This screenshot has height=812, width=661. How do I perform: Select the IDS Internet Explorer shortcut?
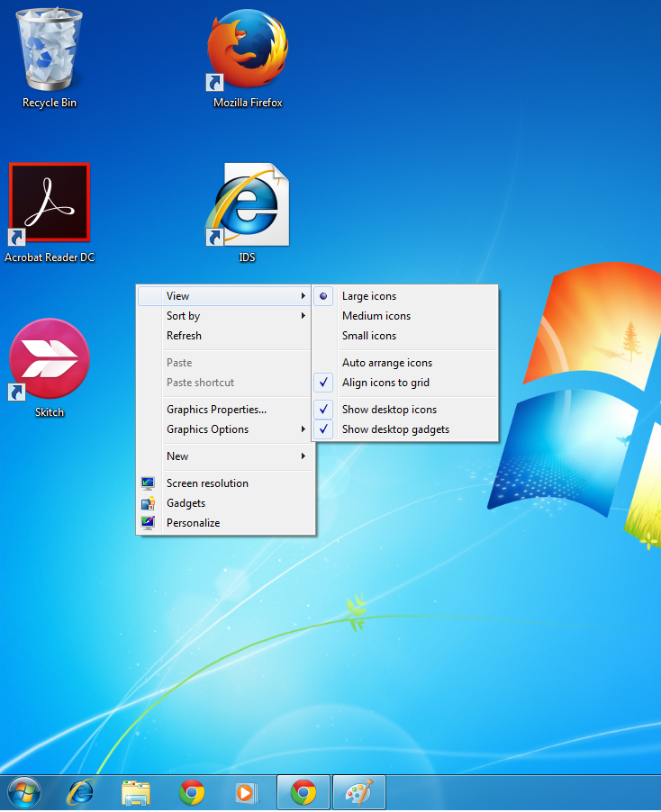[x=248, y=204]
